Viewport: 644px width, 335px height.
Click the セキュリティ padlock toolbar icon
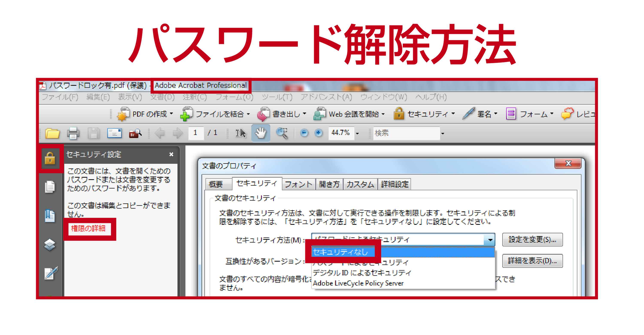point(399,114)
